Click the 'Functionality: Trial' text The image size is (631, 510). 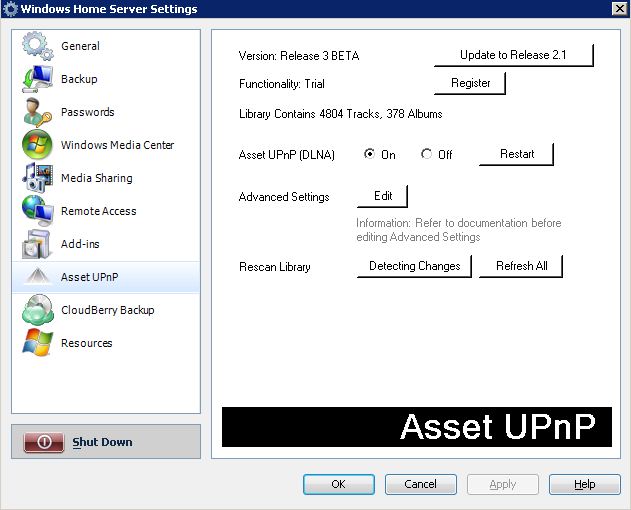(x=282, y=84)
